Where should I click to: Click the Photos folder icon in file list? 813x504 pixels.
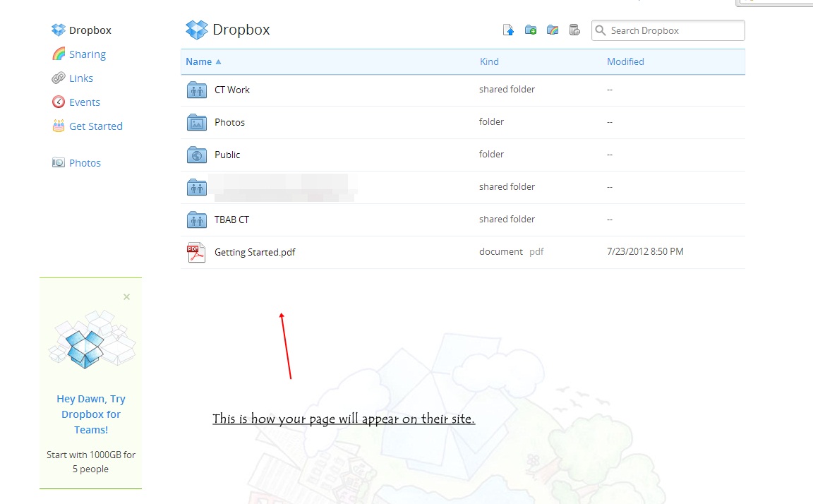pyautogui.click(x=196, y=122)
